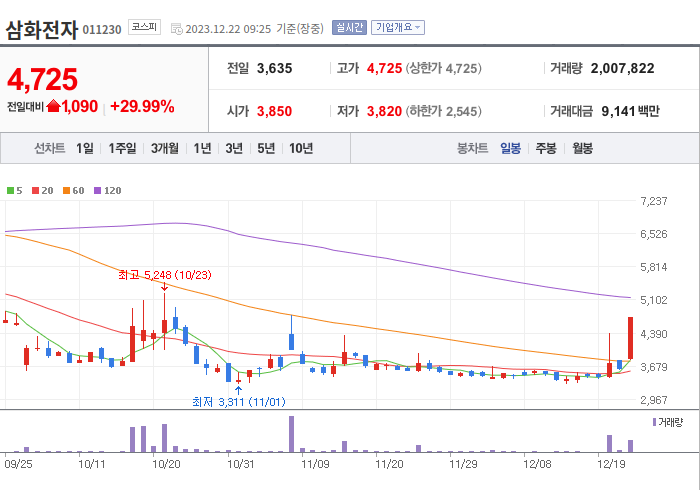
Task: Select the 3개월 line chart tab
Action: 165,148
